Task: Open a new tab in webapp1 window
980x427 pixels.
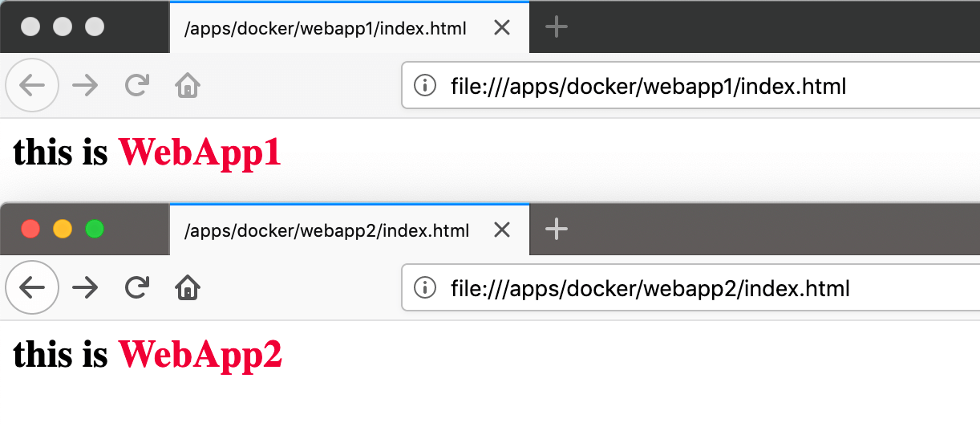Action: [557, 27]
